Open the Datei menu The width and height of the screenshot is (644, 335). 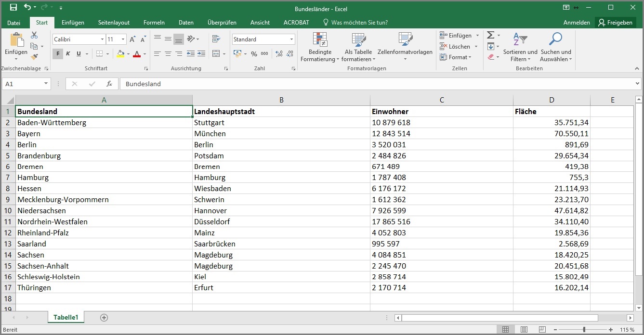(14, 22)
